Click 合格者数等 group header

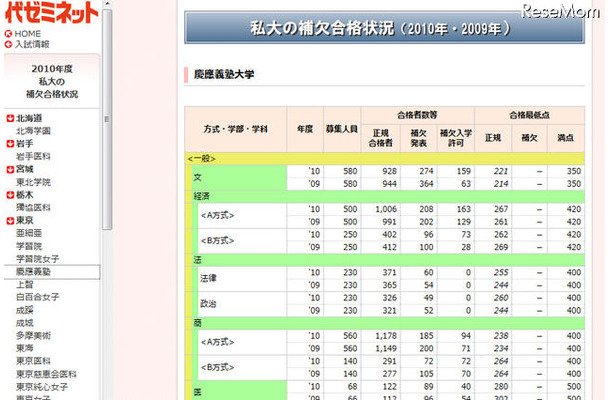417,115
